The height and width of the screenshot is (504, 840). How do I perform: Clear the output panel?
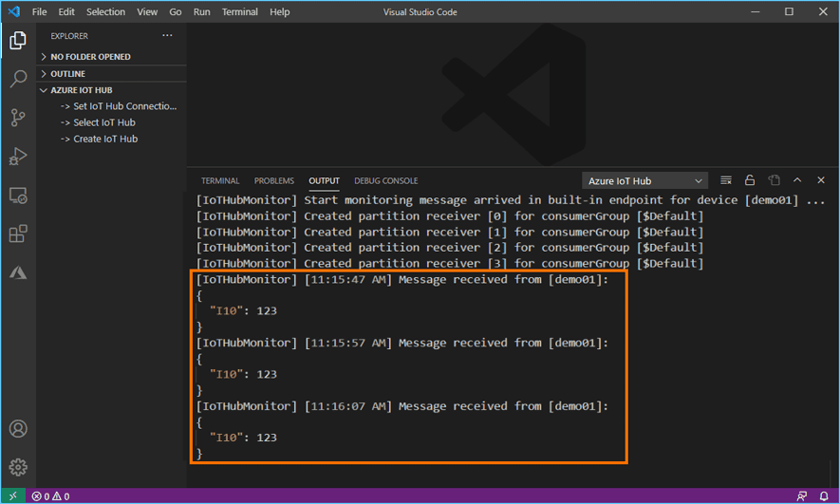tap(726, 180)
